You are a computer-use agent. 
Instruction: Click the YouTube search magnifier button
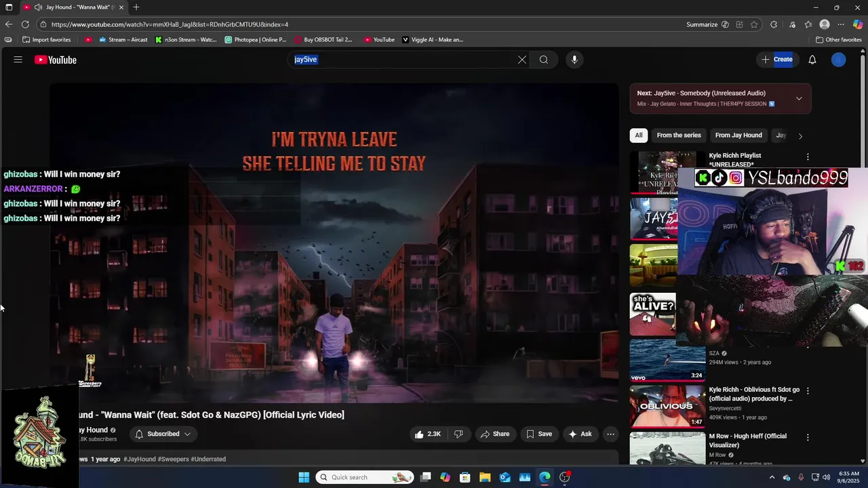[544, 60]
